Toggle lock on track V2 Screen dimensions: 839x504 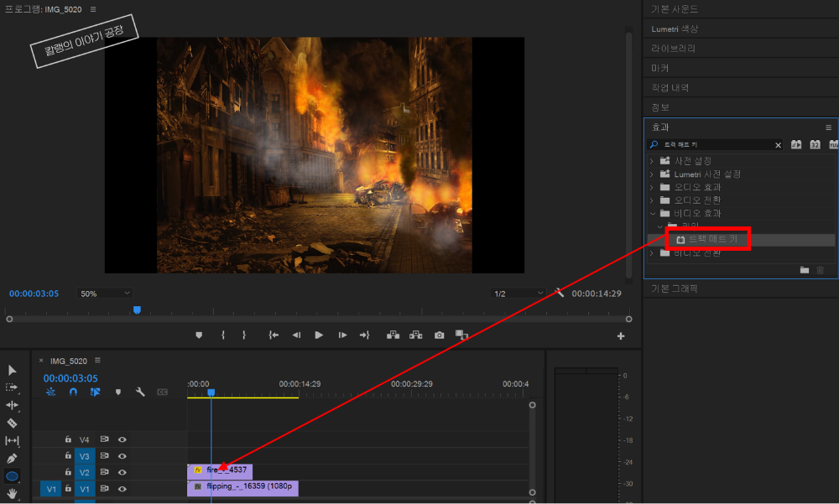68,472
